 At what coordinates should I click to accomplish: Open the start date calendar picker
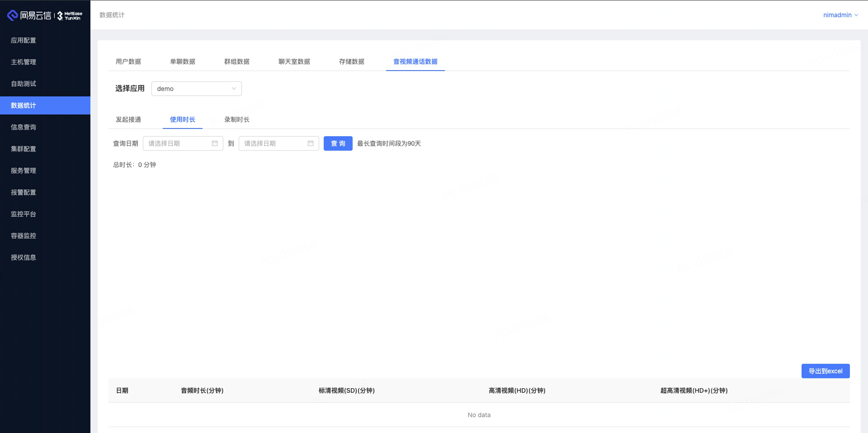tap(215, 143)
